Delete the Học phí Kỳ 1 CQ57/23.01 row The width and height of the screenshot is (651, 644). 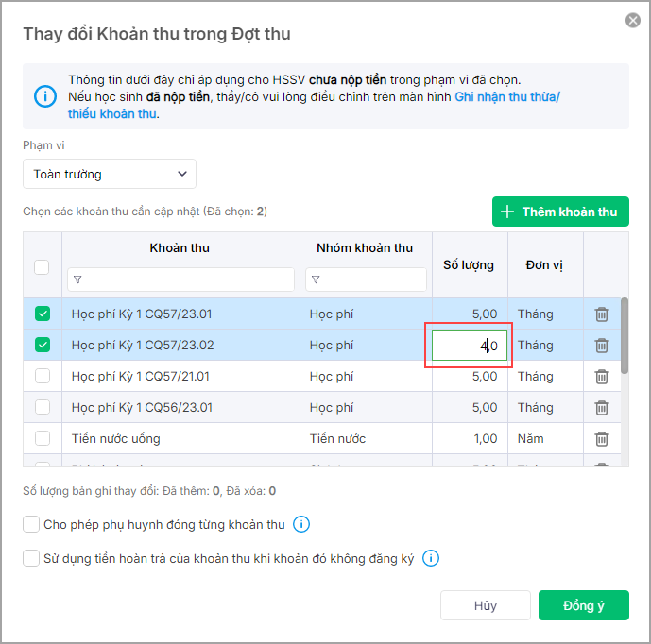(602, 314)
